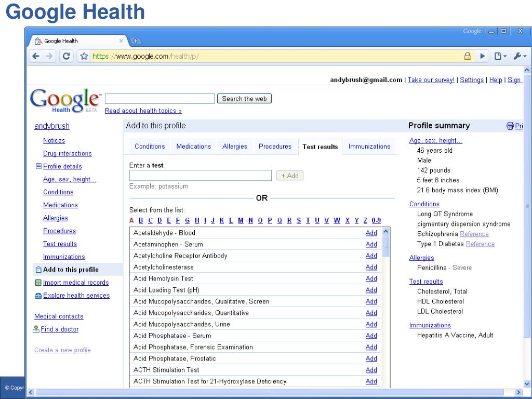Add ACTH Stimulation Test
Viewport: 532px width, 399px height.
click(x=371, y=370)
